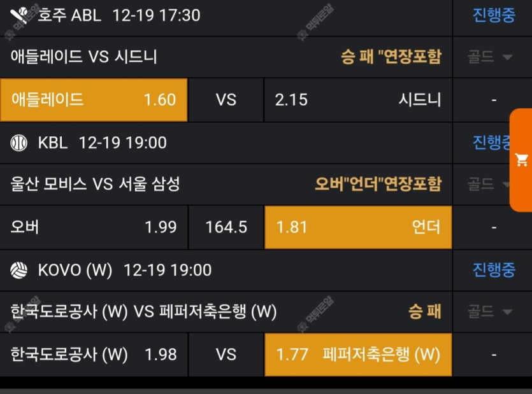532x394 pixels.
Task: Select 시드니 bet at 2.15 odds
Action: coord(357,100)
